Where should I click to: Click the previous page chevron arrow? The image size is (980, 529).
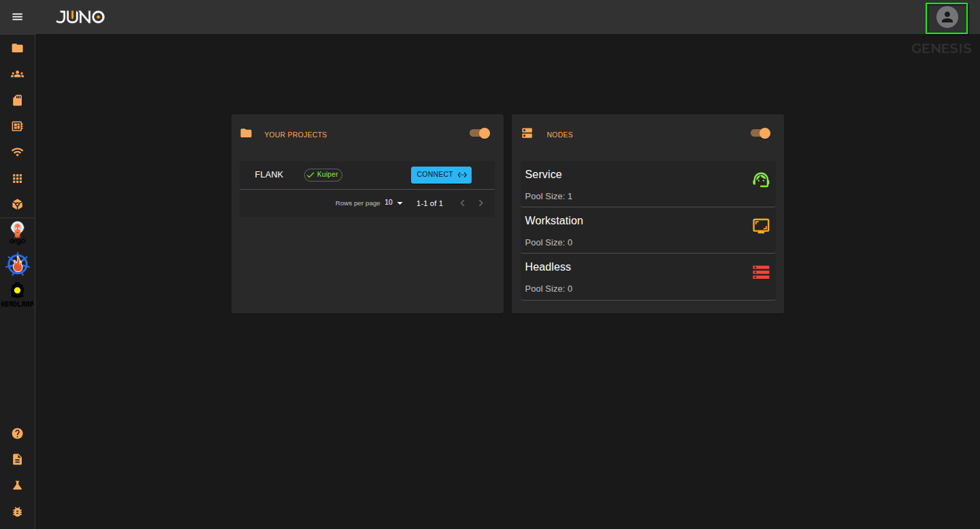pos(463,203)
